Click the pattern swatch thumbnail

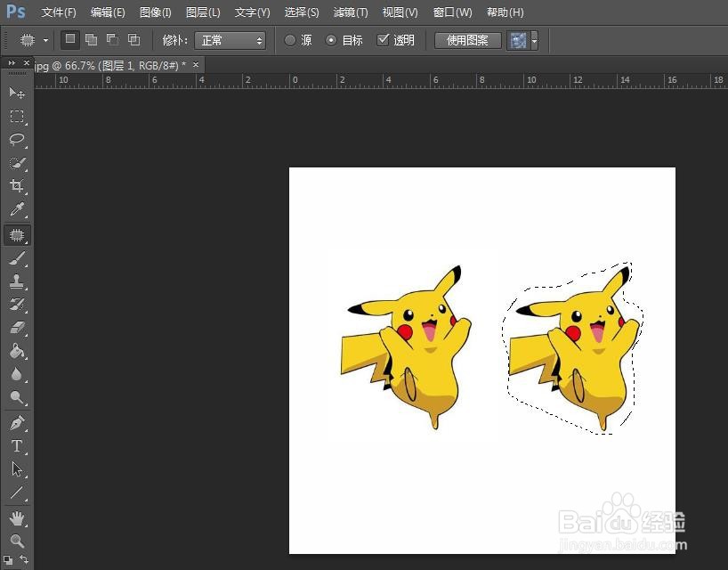(x=518, y=41)
